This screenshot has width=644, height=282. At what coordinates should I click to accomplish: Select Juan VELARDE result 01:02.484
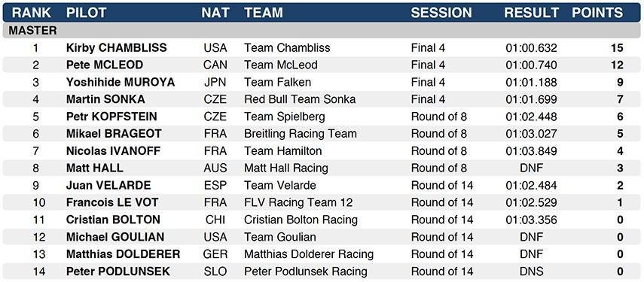click(532, 186)
